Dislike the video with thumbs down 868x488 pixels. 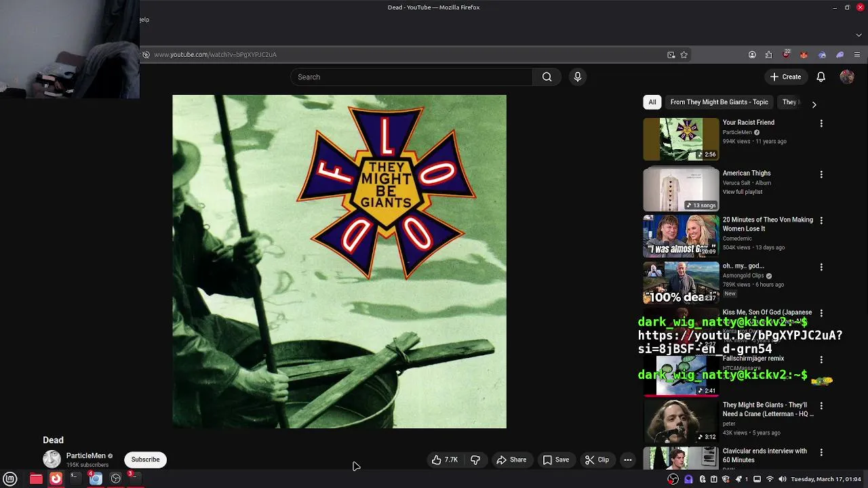(x=475, y=460)
